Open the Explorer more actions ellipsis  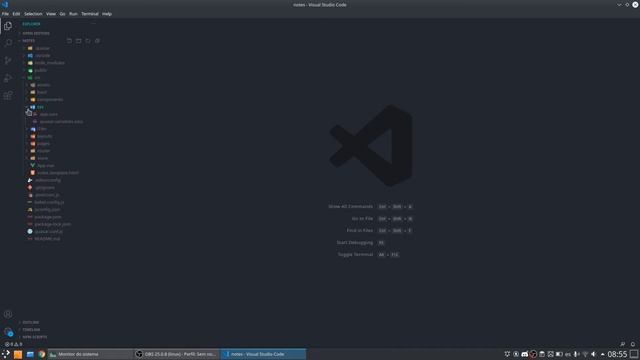tap(93, 24)
